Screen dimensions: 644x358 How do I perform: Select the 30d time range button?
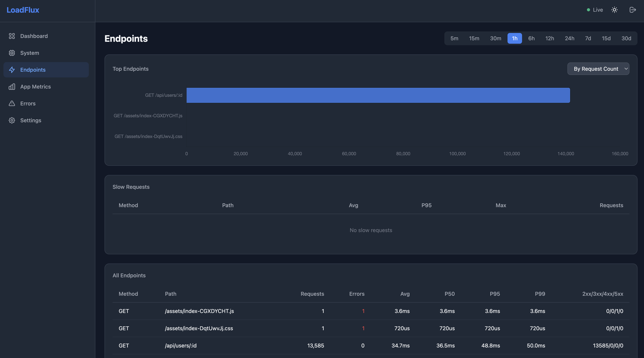tap(626, 38)
